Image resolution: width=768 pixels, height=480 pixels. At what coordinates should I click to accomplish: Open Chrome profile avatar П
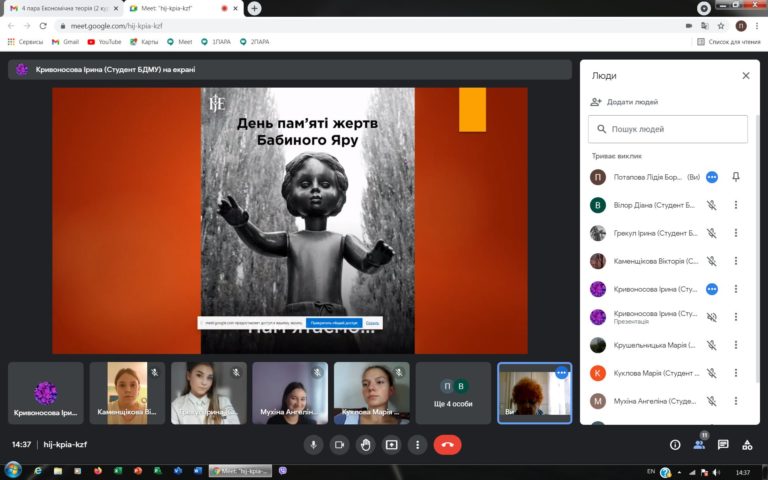(x=741, y=26)
